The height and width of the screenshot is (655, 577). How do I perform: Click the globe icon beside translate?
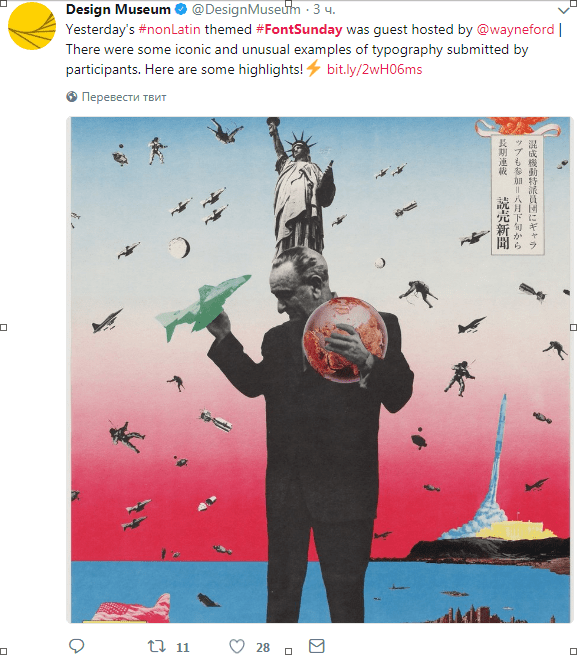pos(72,96)
